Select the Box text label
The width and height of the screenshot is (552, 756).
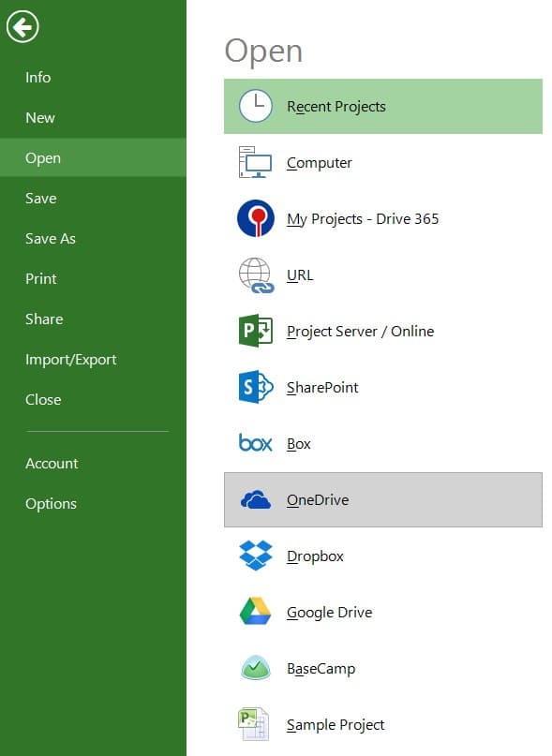tap(299, 444)
